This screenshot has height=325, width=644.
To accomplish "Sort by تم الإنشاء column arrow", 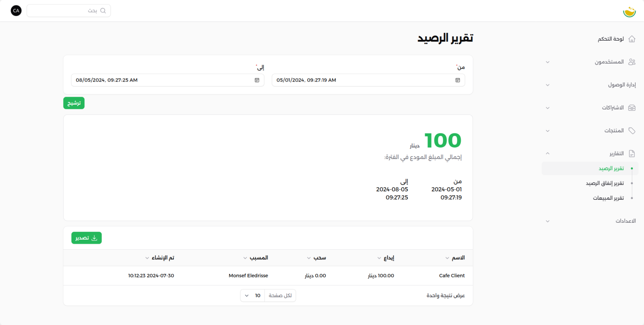I will (x=147, y=258).
